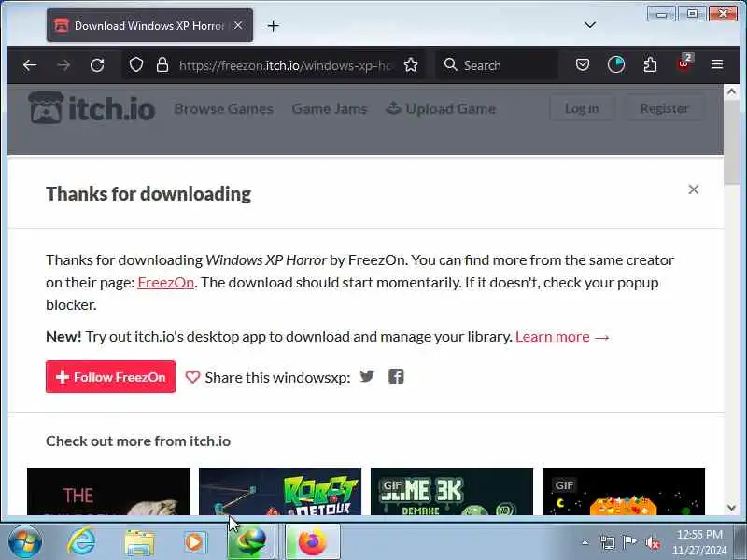
Task: Open the Robot Detour game thumbnail
Action: [279, 491]
